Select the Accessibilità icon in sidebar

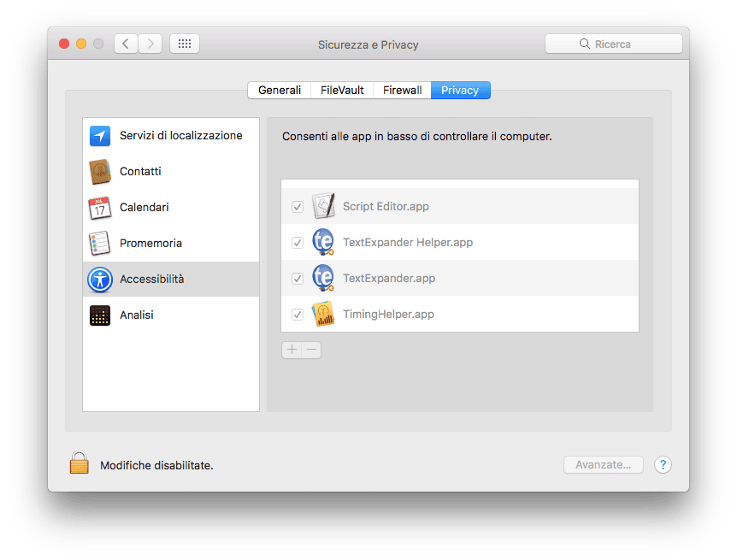click(100, 280)
